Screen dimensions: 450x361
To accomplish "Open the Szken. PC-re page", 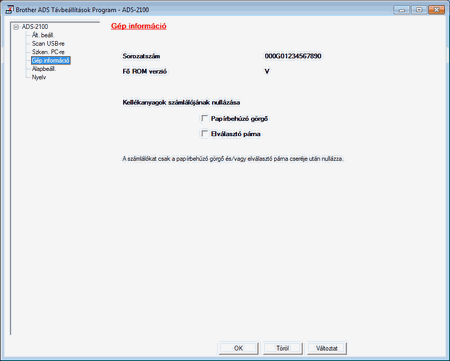I will coord(48,52).
